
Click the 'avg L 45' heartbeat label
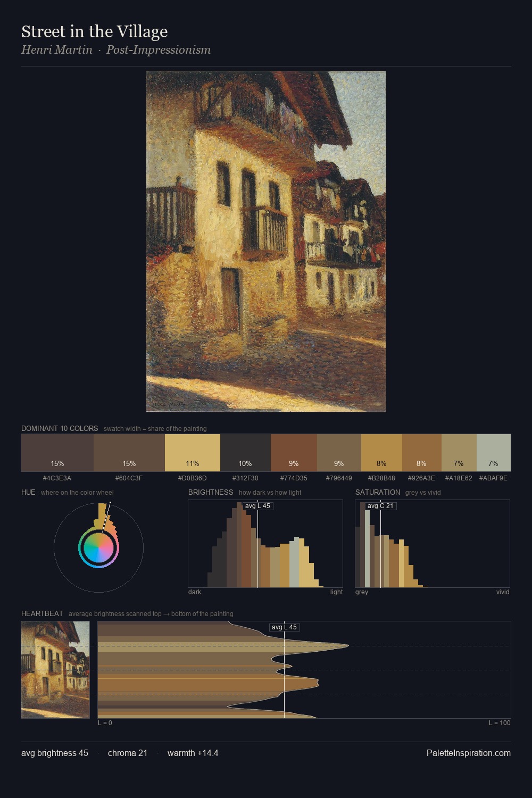point(285,627)
